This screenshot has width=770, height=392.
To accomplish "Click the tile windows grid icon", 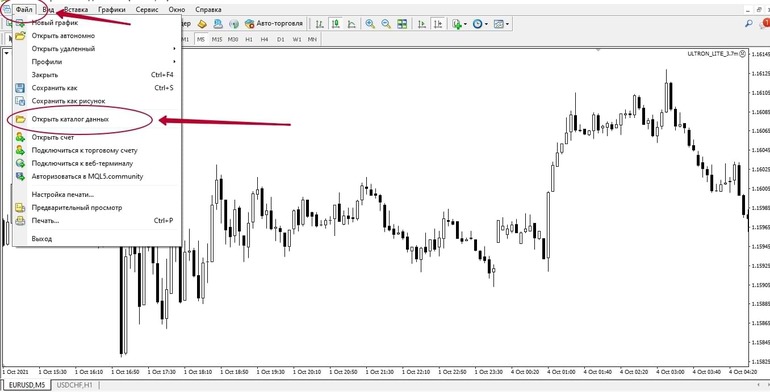I will 402,23.
